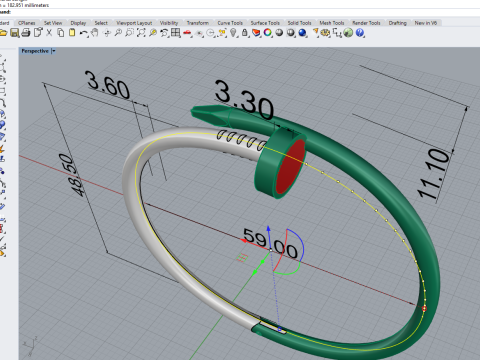
Task: Click the blue gumball Z-axis arrow
Action: coord(269,230)
